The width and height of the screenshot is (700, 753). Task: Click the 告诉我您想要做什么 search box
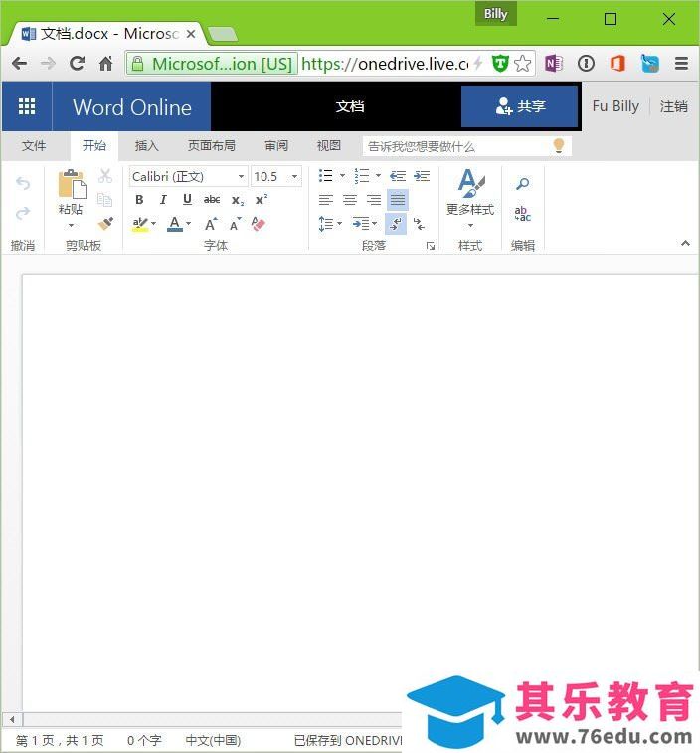point(466,146)
